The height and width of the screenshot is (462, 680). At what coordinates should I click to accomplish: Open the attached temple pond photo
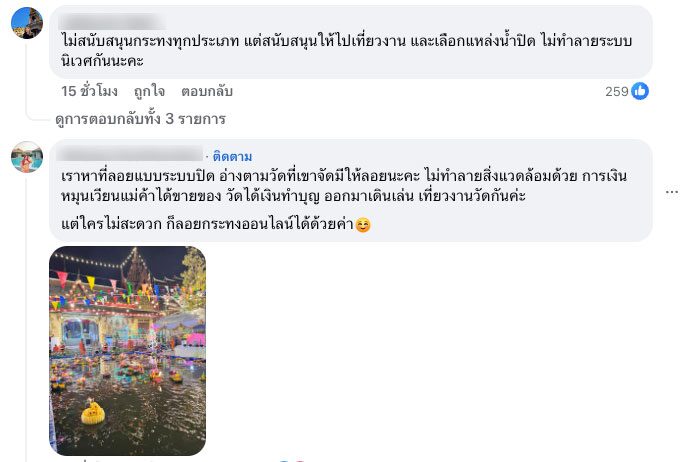[128, 351]
